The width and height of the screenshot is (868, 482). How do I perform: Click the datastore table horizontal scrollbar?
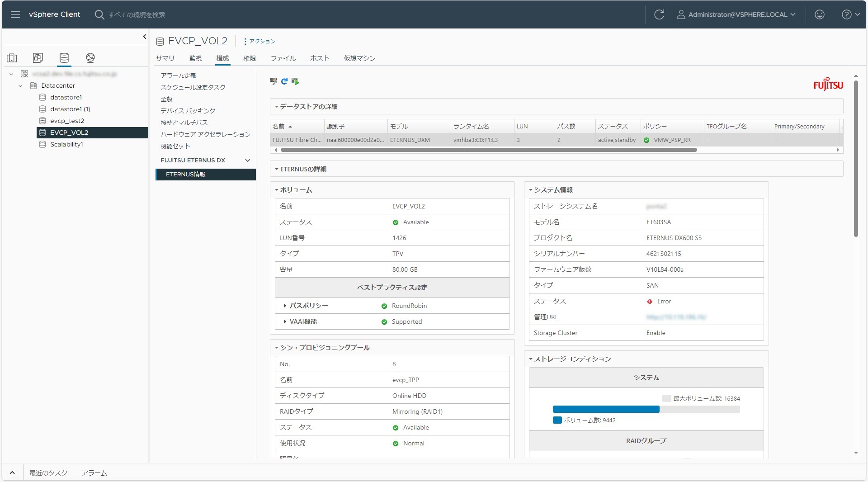point(488,150)
